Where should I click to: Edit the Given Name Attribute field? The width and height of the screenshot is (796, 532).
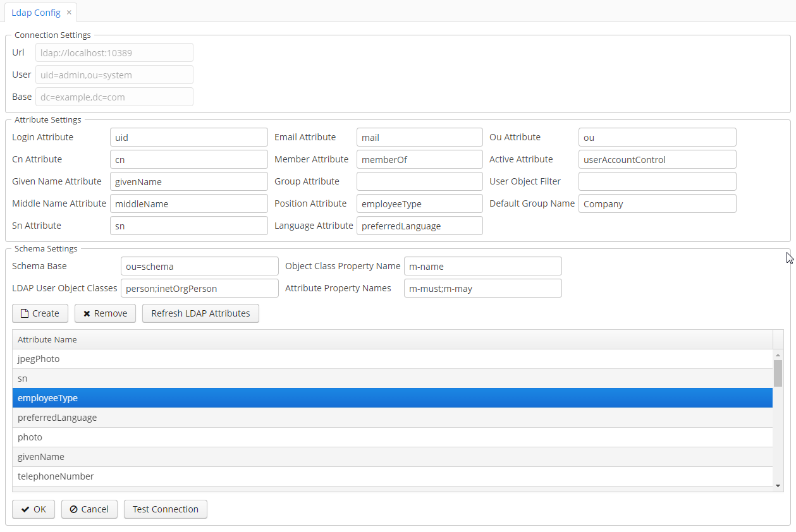[189, 181]
